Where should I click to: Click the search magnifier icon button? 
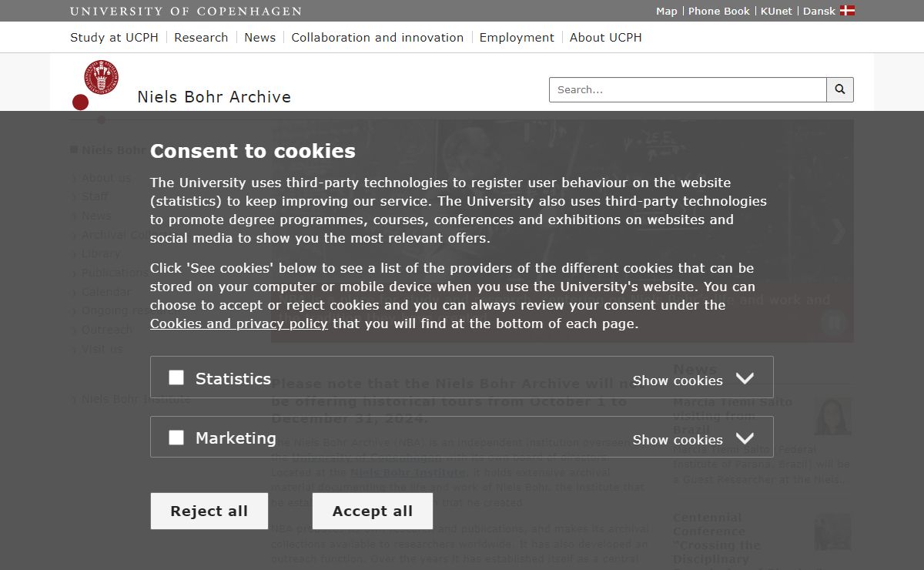840,89
